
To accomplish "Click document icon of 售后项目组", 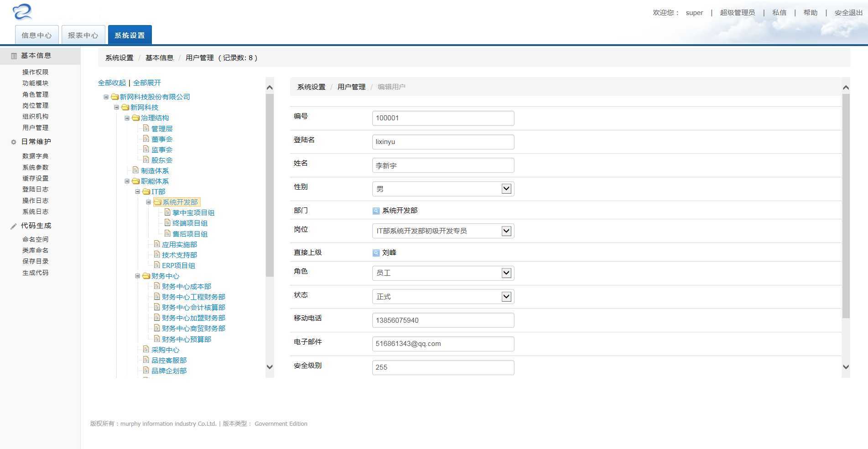I will pos(167,233).
